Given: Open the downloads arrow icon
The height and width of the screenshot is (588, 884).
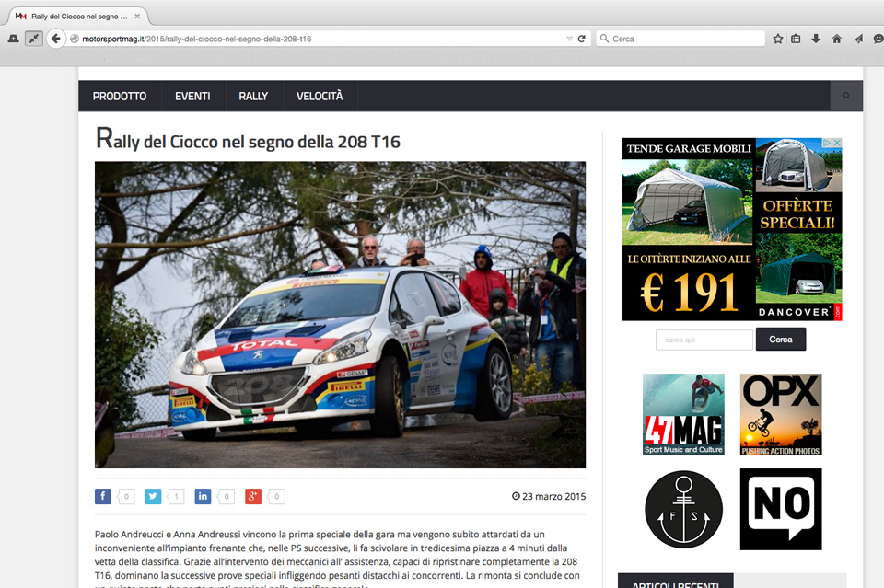Looking at the screenshot, I should 816,39.
